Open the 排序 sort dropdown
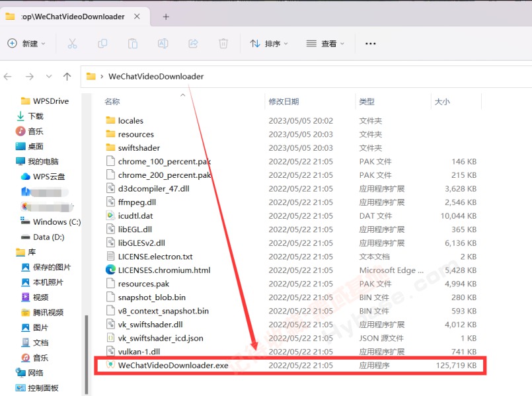 (x=269, y=44)
